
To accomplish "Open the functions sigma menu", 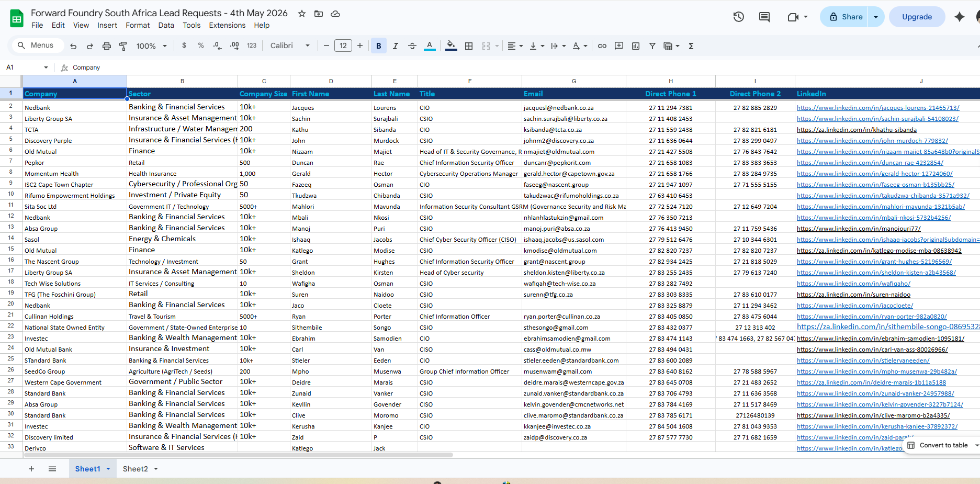I will click(691, 46).
